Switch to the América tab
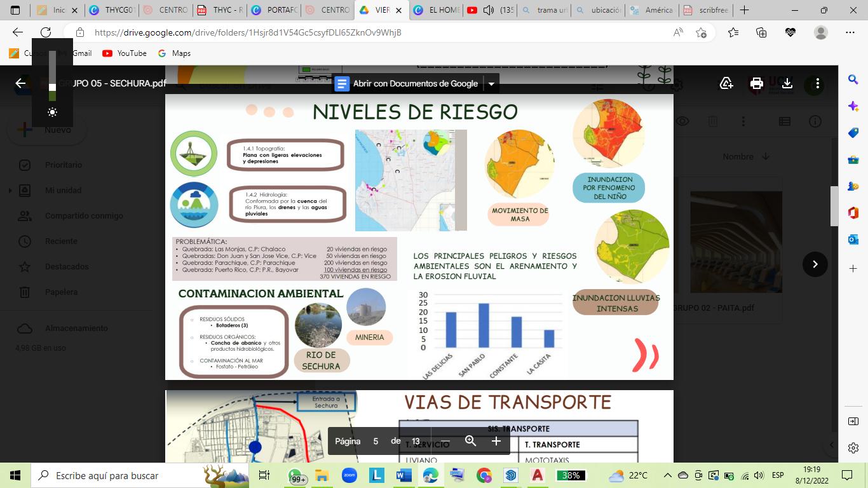The height and width of the screenshot is (488, 868). click(651, 10)
